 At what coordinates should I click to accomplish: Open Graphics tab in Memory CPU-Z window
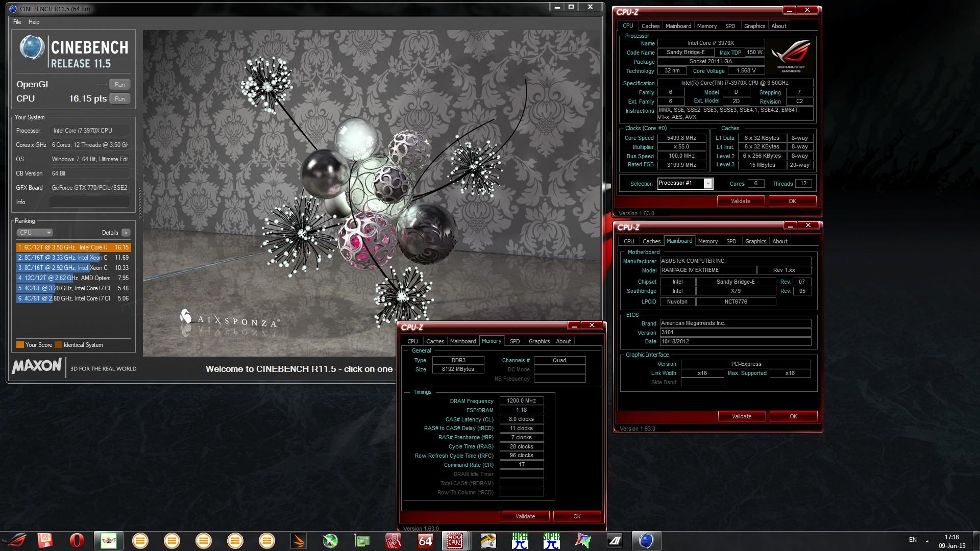540,341
